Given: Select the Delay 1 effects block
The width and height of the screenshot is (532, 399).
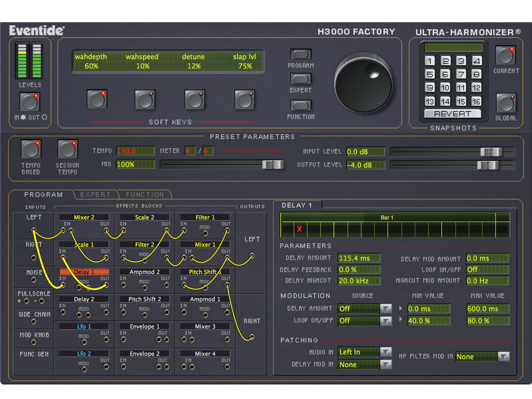Looking at the screenshot, I should coord(84,272).
